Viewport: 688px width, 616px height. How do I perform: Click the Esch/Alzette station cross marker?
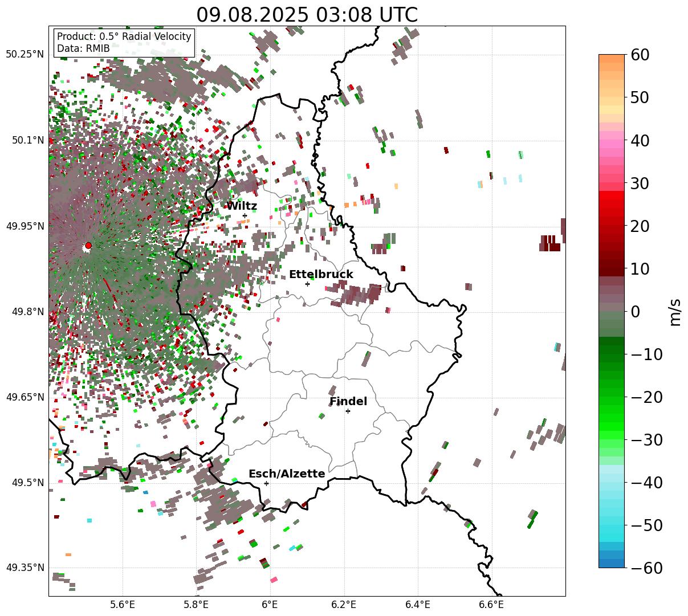[266, 483]
